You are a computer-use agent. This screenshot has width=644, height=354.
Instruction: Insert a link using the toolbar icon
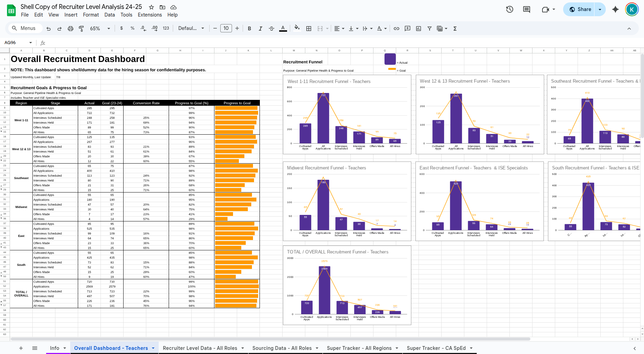396,28
